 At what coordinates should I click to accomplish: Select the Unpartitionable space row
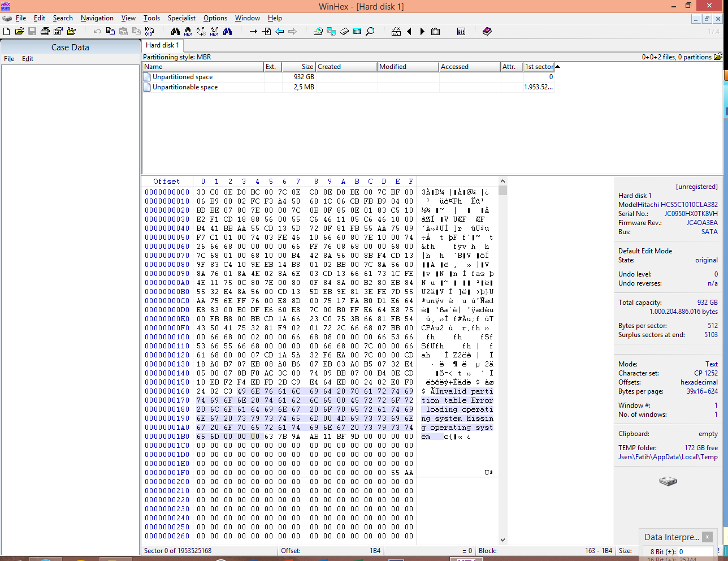[x=348, y=87]
